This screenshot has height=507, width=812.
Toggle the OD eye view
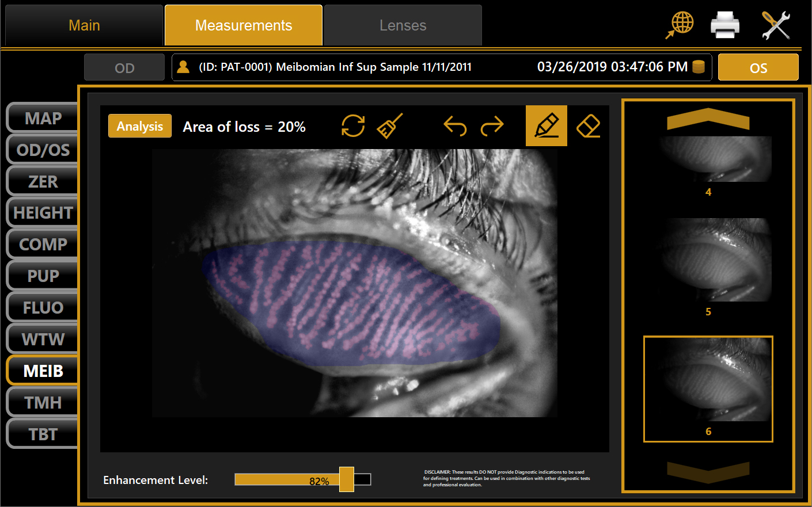click(x=124, y=67)
